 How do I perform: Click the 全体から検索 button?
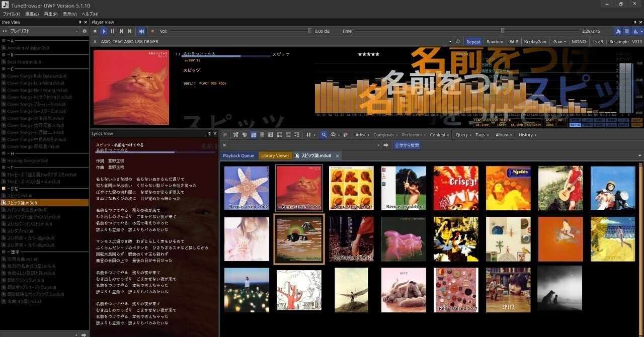[x=407, y=145]
